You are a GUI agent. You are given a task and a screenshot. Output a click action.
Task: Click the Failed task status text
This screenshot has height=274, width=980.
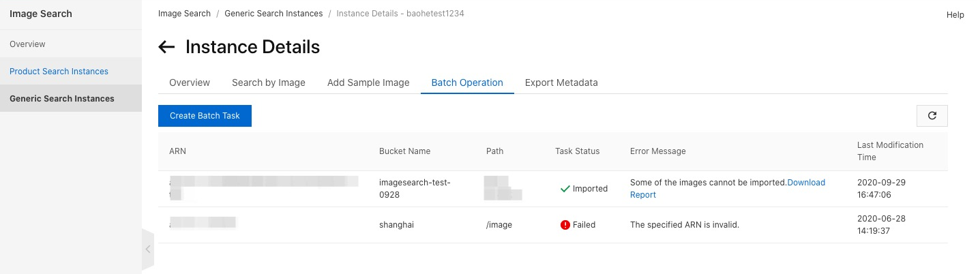pos(584,225)
